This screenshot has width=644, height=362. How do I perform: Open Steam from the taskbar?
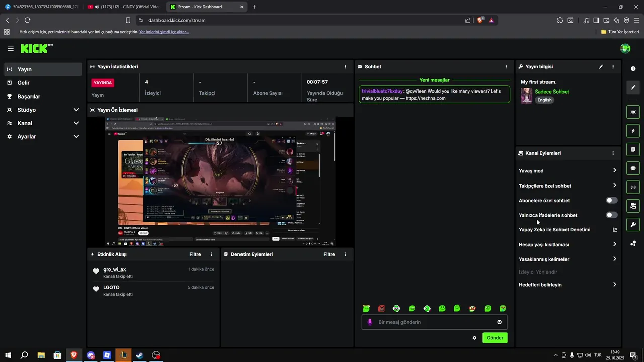point(140,355)
